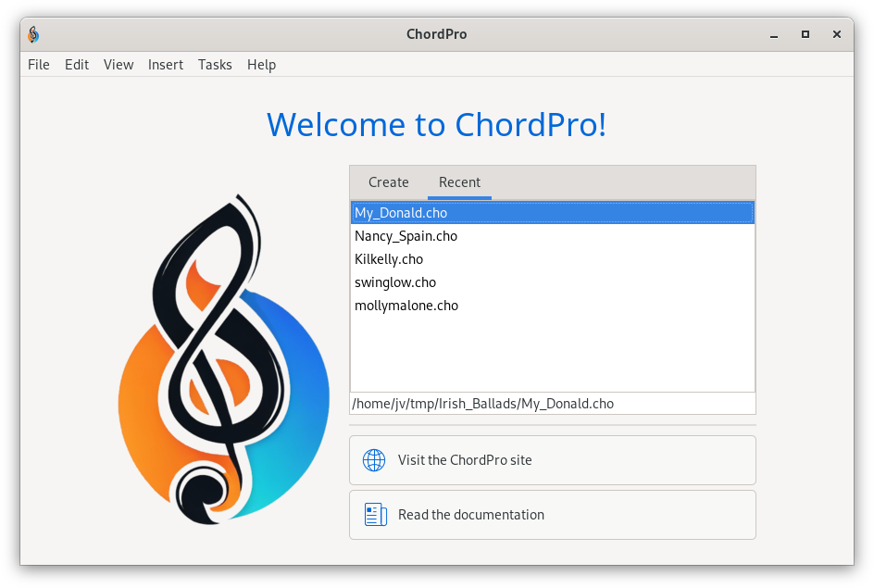Select My_Donald.cho in recent files
The width and height of the screenshot is (874, 588).
click(x=553, y=213)
